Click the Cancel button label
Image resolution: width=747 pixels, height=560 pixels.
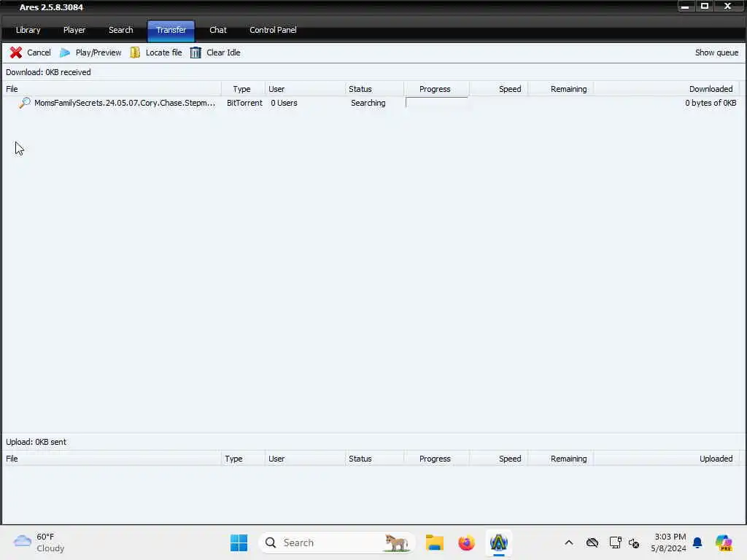(x=39, y=52)
